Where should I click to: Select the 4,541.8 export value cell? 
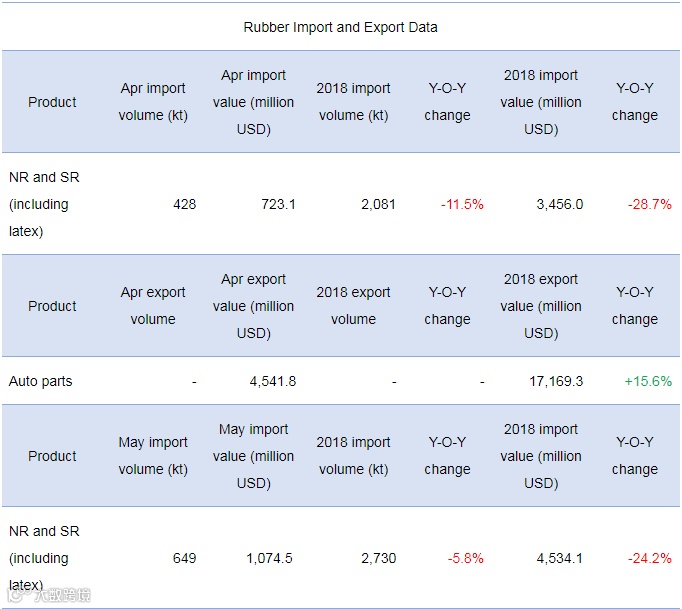[270, 381]
